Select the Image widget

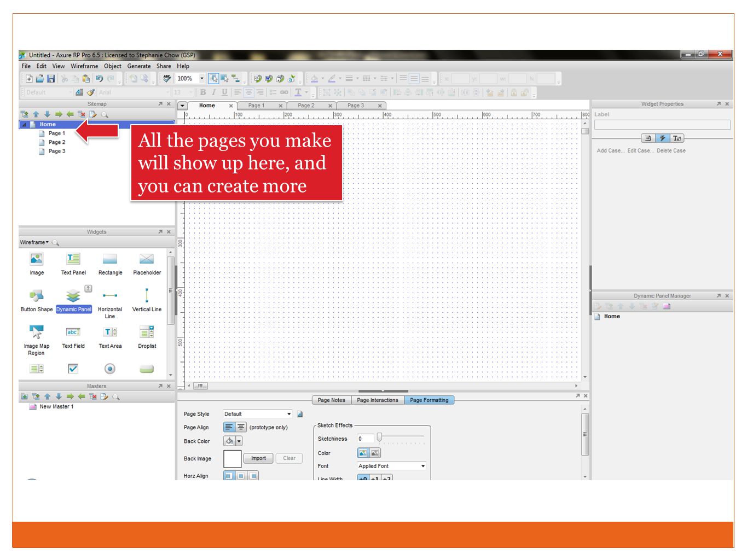pyautogui.click(x=37, y=264)
